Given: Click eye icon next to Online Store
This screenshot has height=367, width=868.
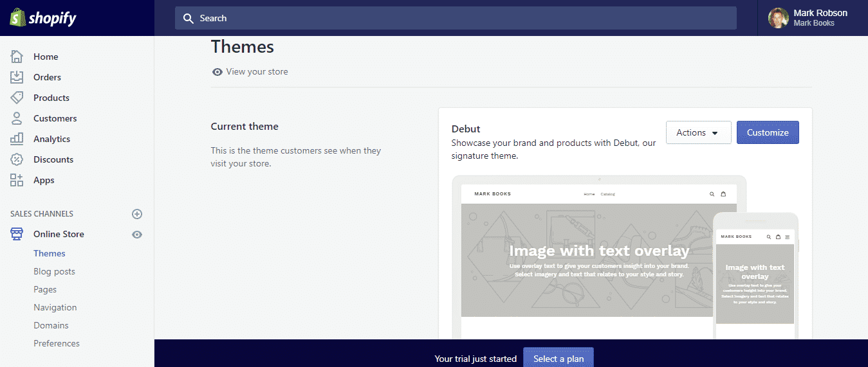Looking at the screenshot, I should [x=137, y=235].
